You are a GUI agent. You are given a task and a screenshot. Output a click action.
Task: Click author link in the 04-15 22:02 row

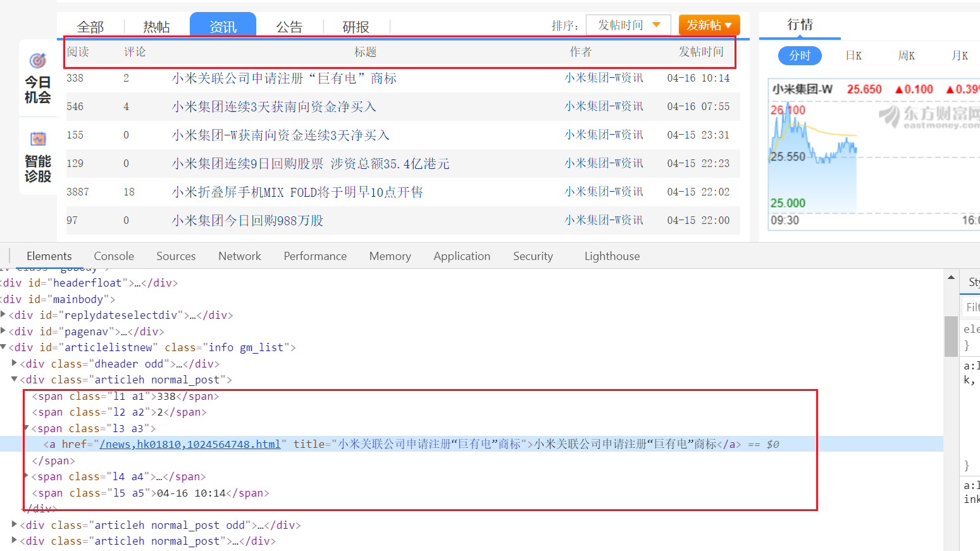(604, 192)
